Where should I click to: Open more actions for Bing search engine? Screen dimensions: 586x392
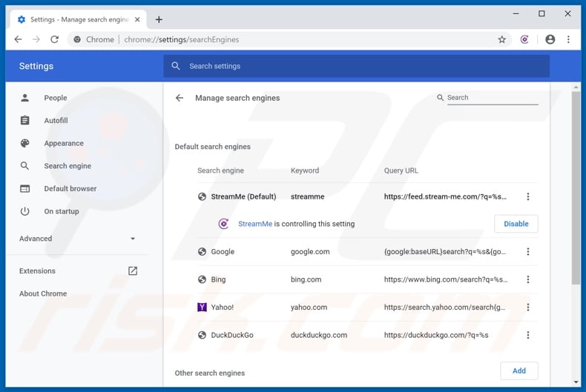click(x=527, y=279)
